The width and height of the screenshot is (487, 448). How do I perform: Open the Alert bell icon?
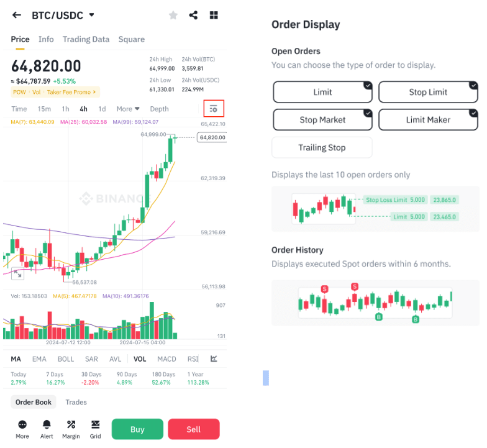tap(47, 429)
